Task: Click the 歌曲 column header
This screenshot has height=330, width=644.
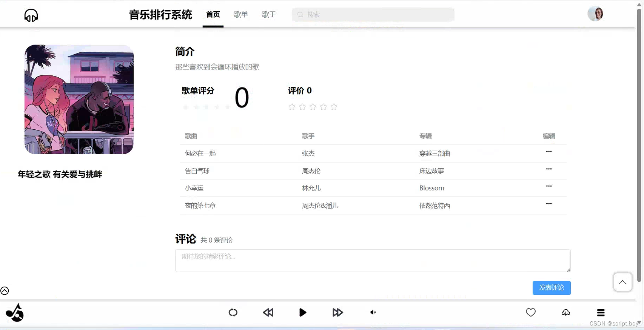Action: pyautogui.click(x=191, y=136)
